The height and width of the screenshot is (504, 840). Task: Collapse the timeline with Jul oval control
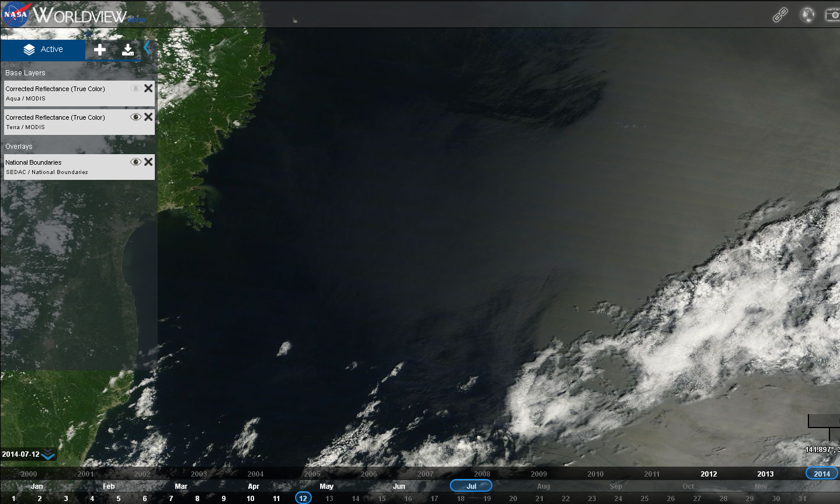click(x=471, y=485)
